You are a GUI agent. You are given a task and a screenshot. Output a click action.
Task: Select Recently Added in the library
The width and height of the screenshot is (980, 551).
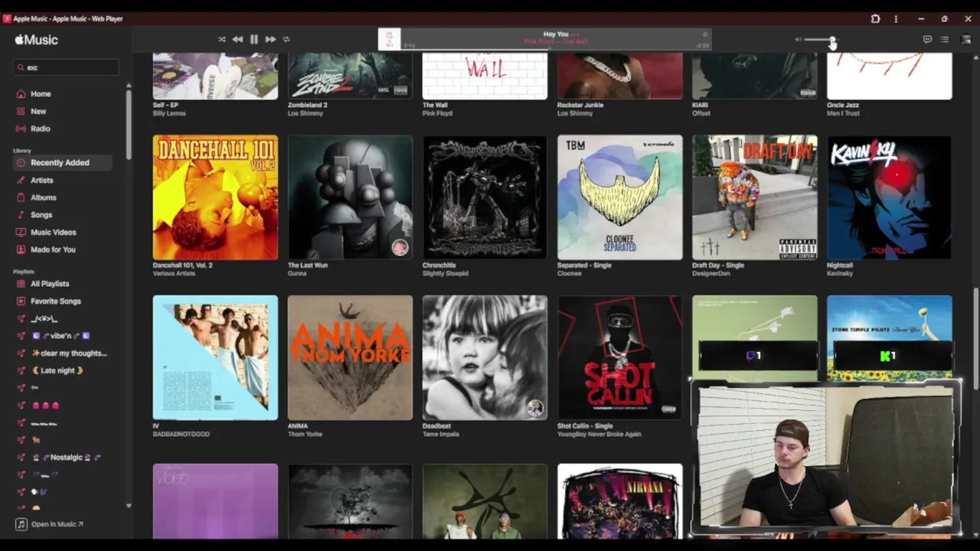coord(63,162)
